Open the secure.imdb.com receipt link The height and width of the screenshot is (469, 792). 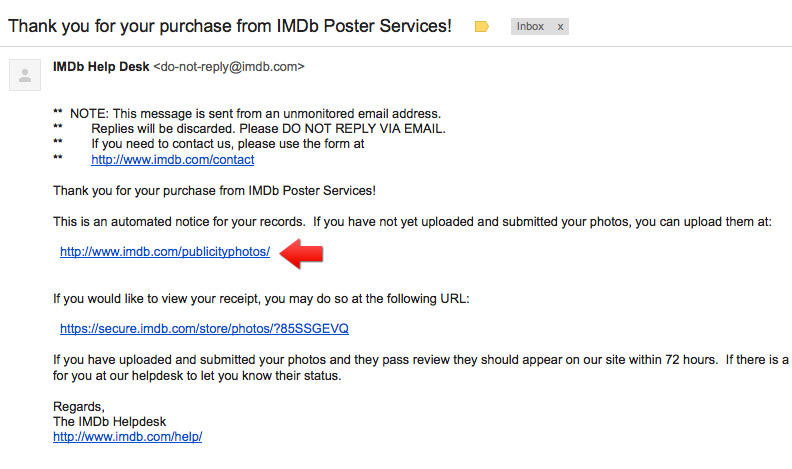pyautogui.click(x=204, y=329)
